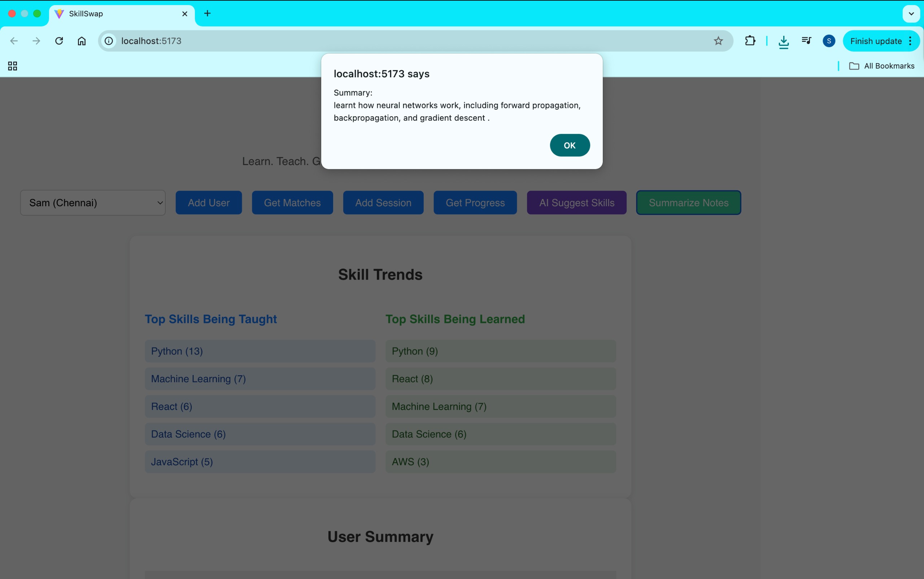Open the extensions puzzle icon
Image resolution: width=924 pixels, height=579 pixels.
point(750,41)
